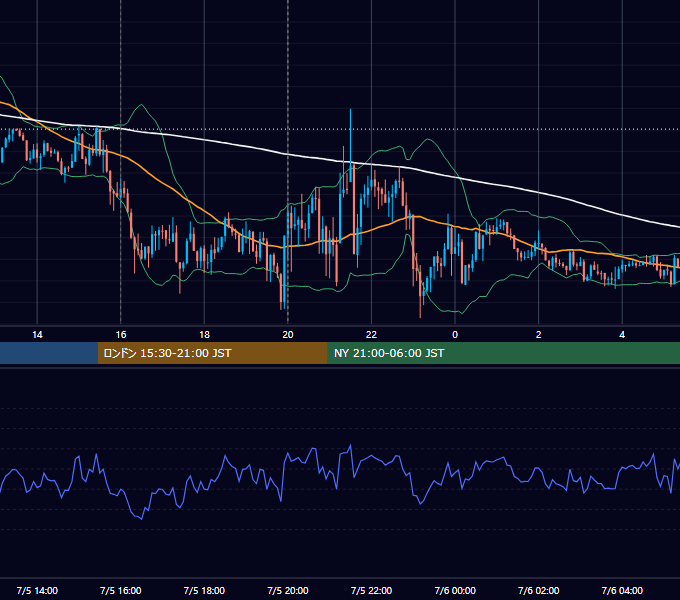This screenshot has width=680, height=600.
Task: Click the 7/5 16:00 time label
Action: (x=121, y=590)
